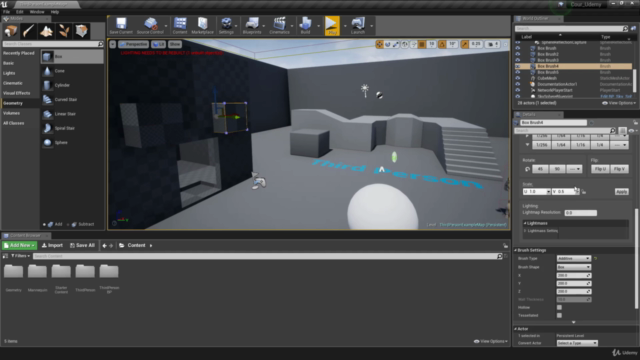Image resolution: width=640 pixels, height=360 pixels.
Task: Click the Flip V button
Action: (x=619, y=169)
